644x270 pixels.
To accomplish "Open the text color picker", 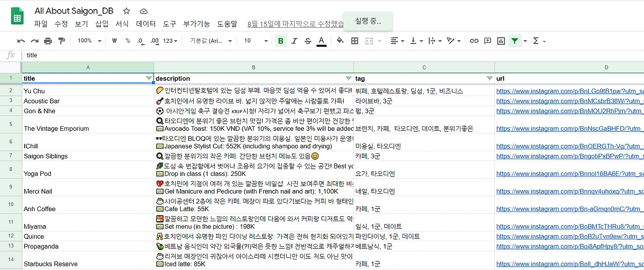I will [321, 41].
